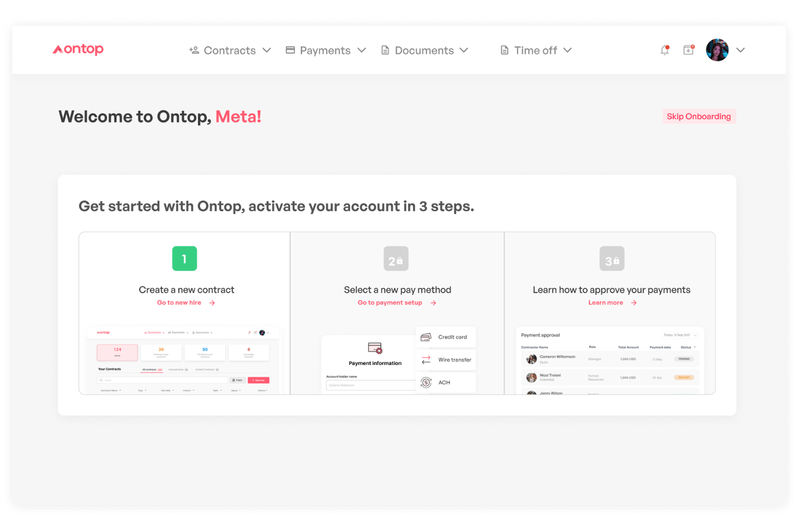798x532 pixels.
Task: Expand the Contracts dropdown chevron
Action: [x=266, y=50]
